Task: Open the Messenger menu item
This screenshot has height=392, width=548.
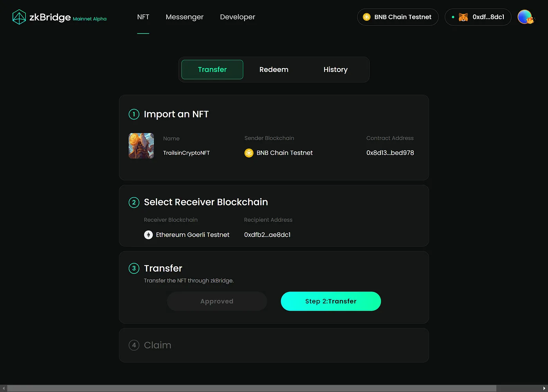Action: click(184, 17)
